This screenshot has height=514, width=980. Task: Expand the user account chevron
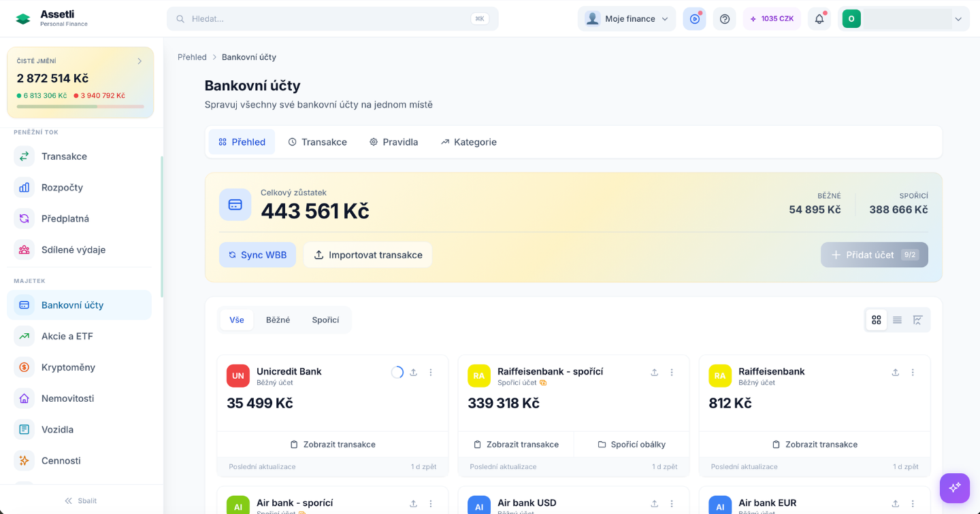tap(958, 19)
